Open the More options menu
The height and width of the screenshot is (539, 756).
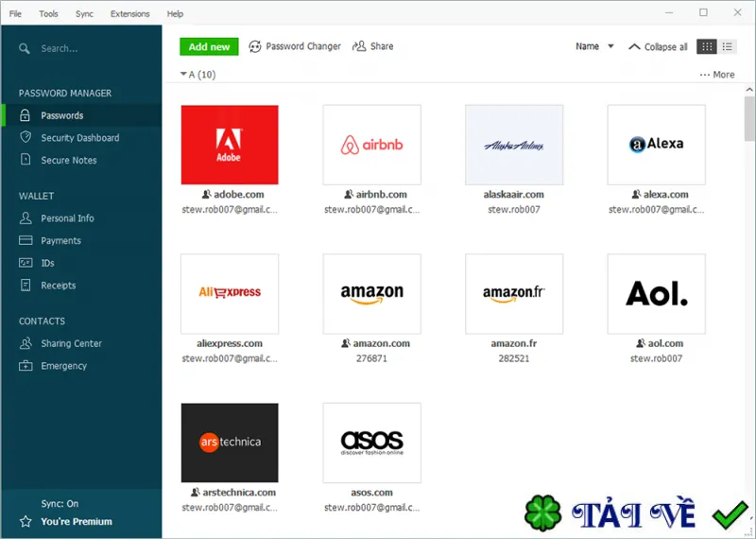click(717, 75)
